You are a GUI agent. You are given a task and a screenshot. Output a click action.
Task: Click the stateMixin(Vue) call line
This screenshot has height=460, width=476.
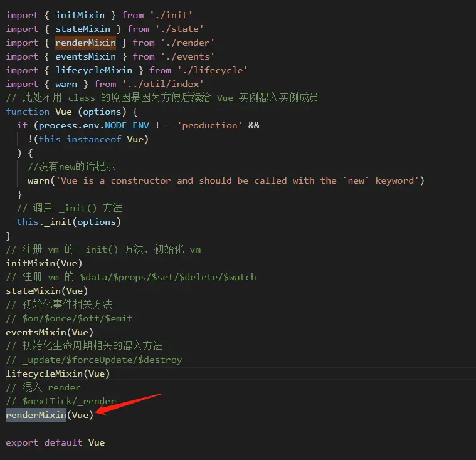pos(47,291)
